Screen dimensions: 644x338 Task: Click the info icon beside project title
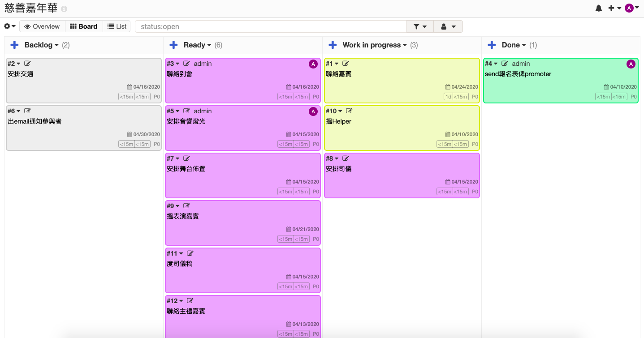tap(64, 9)
